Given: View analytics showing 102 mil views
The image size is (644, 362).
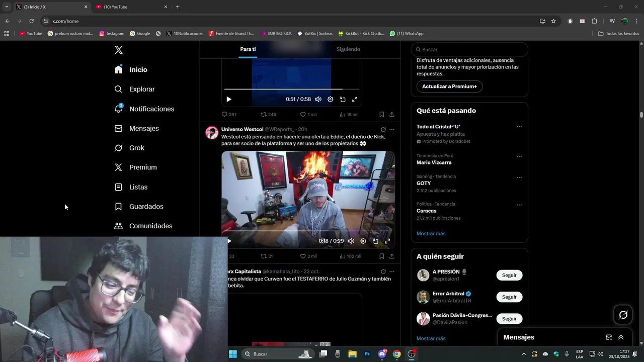Looking at the screenshot, I should tap(350, 256).
